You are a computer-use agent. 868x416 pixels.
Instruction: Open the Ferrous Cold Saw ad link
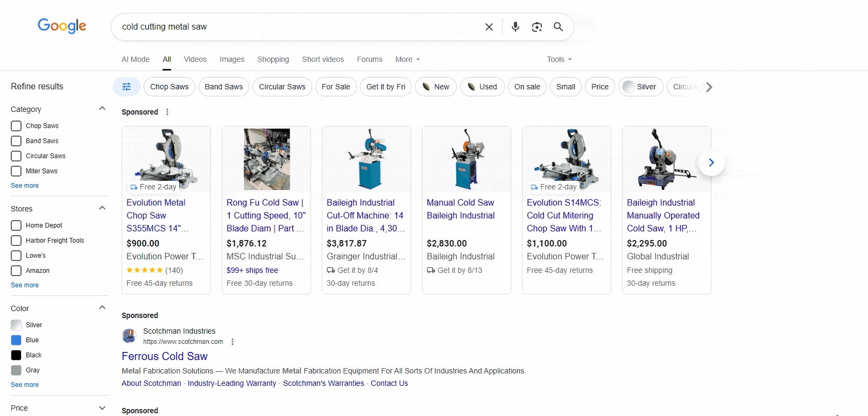pyautogui.click(x=165, y=356)
